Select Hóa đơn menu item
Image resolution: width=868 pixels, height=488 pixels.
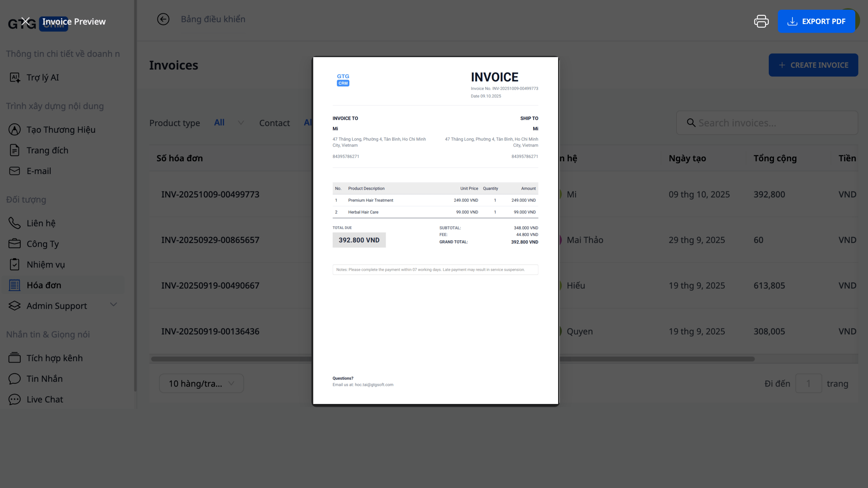44,285
